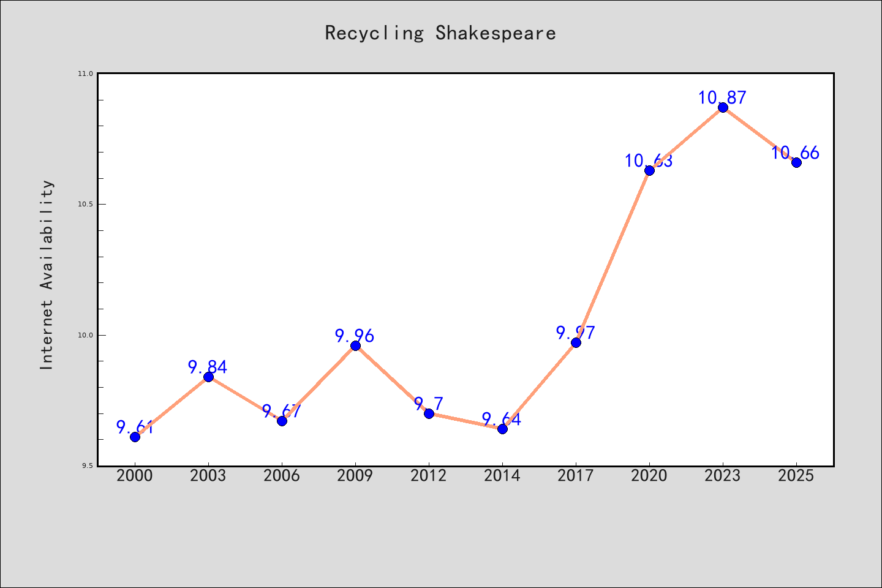Click the x-axis label 2025
Screen dimensions: 882x588
tap(796, 476)
